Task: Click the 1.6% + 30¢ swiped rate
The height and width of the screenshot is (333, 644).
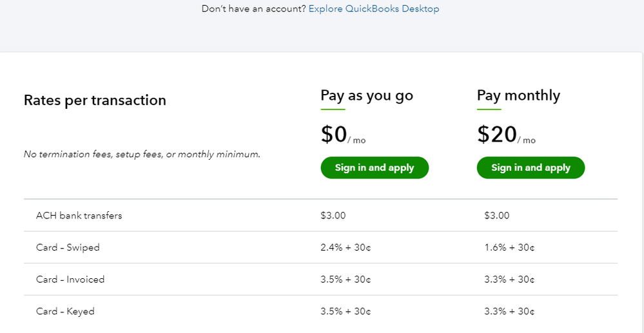Action: click(509, 247)
